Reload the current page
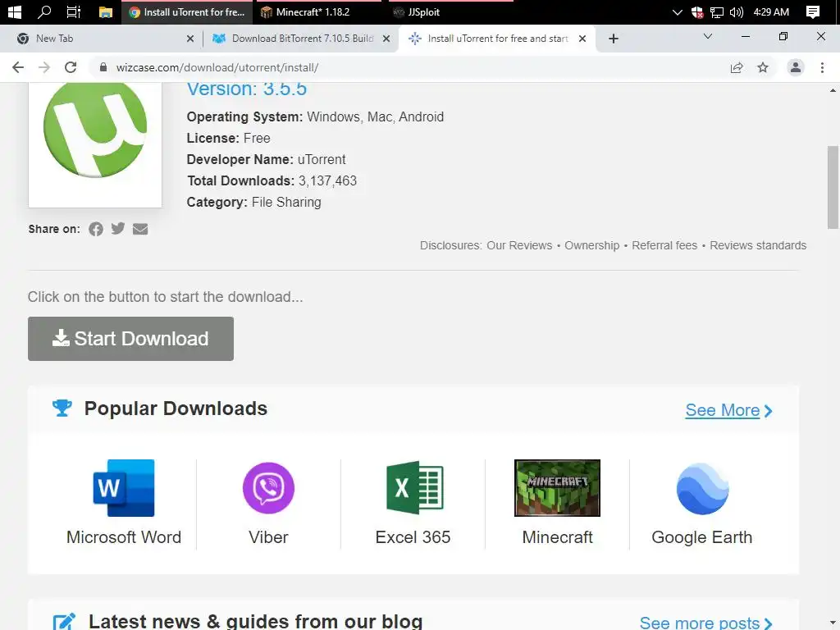 click(x=71, y=67)
